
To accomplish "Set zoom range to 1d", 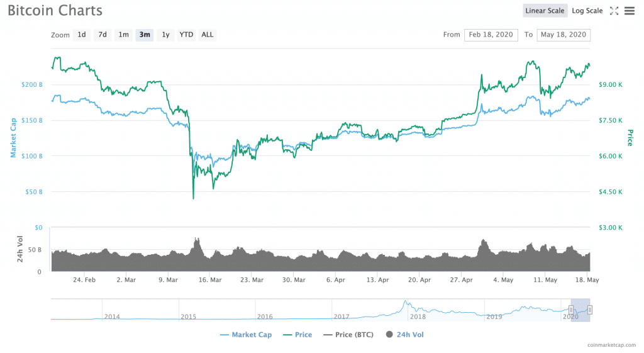I will point(82,35).
